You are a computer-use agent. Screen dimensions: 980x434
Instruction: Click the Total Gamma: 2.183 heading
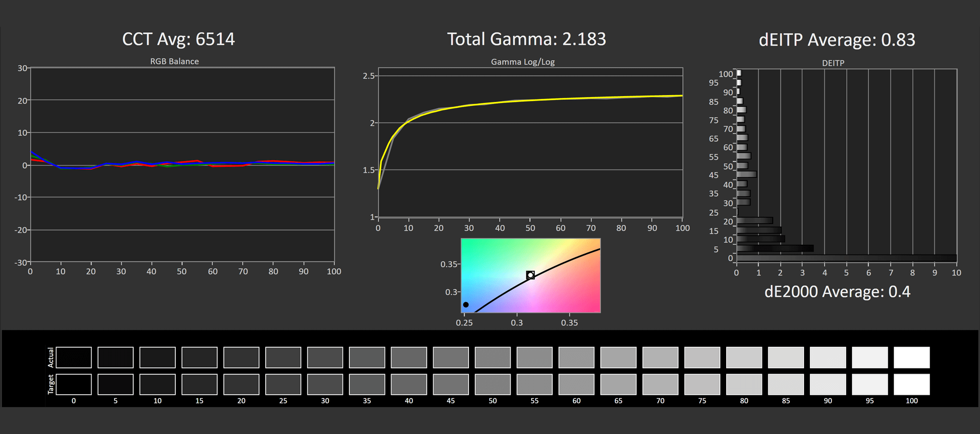point(526,39)
